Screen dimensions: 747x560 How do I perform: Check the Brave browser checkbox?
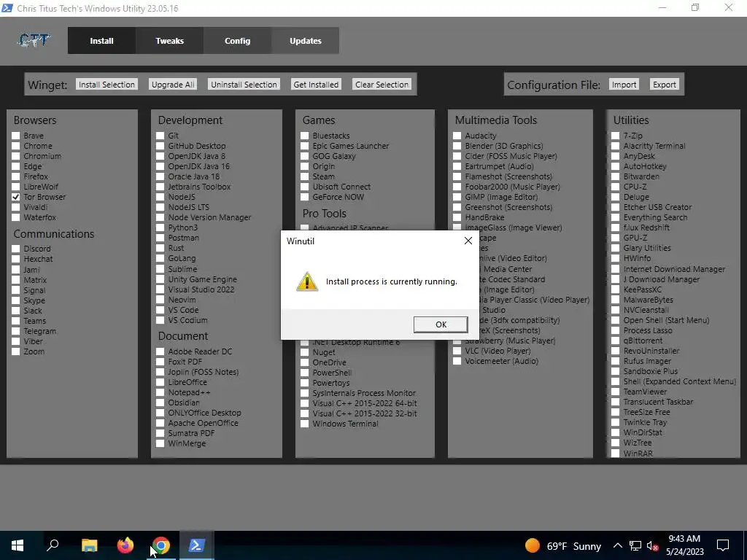(x=16, y=136)
